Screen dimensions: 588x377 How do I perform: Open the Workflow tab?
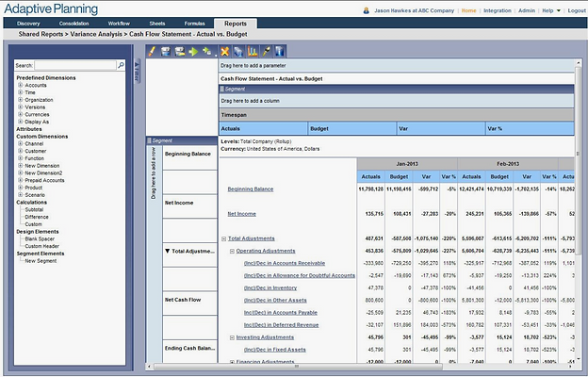pyautogui.click(x=119, y=24)
